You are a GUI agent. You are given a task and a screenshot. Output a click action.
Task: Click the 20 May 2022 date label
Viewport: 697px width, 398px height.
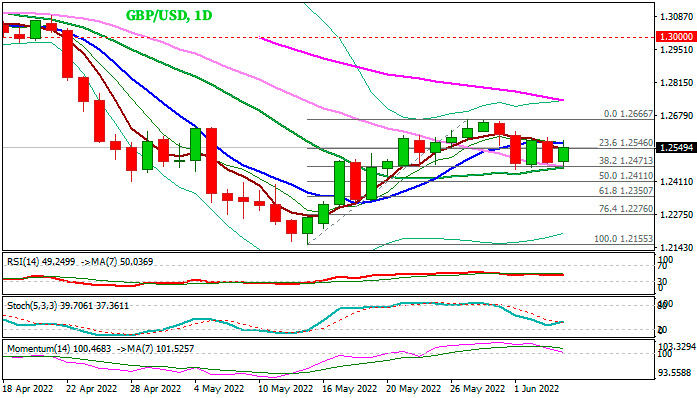click(x=413, y=389)
